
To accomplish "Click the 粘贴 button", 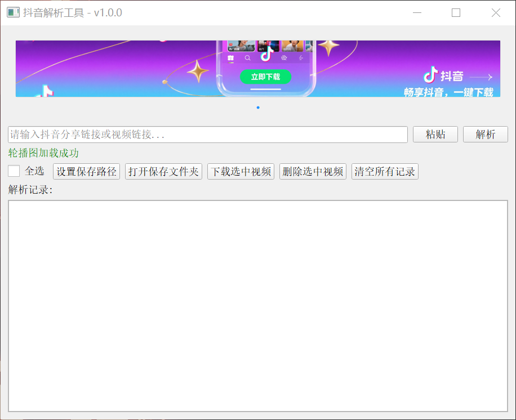I will [435, 135].
